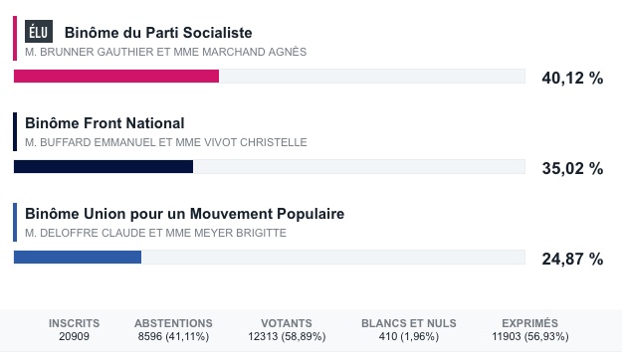Select candidates Deloffre Claude et Meyer Brigitte

tap(155, 233)
